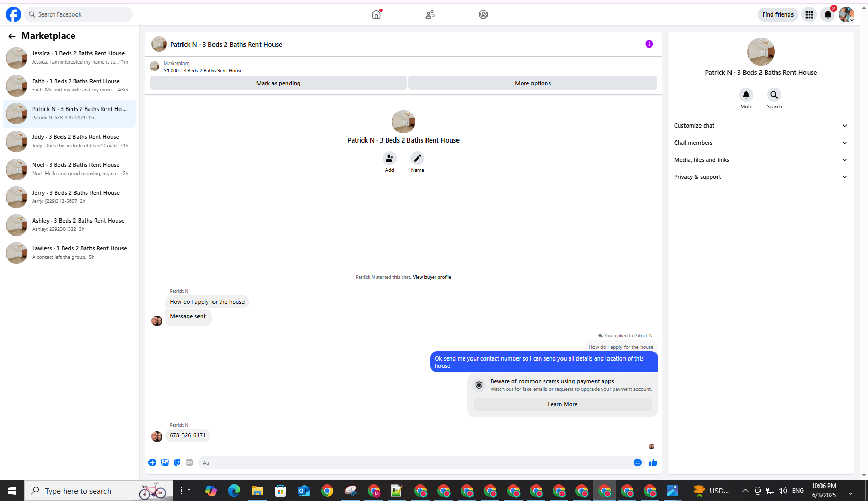Open Judy's rent house conversation
The image size is (868, 501).
click(x=69, y=142)
